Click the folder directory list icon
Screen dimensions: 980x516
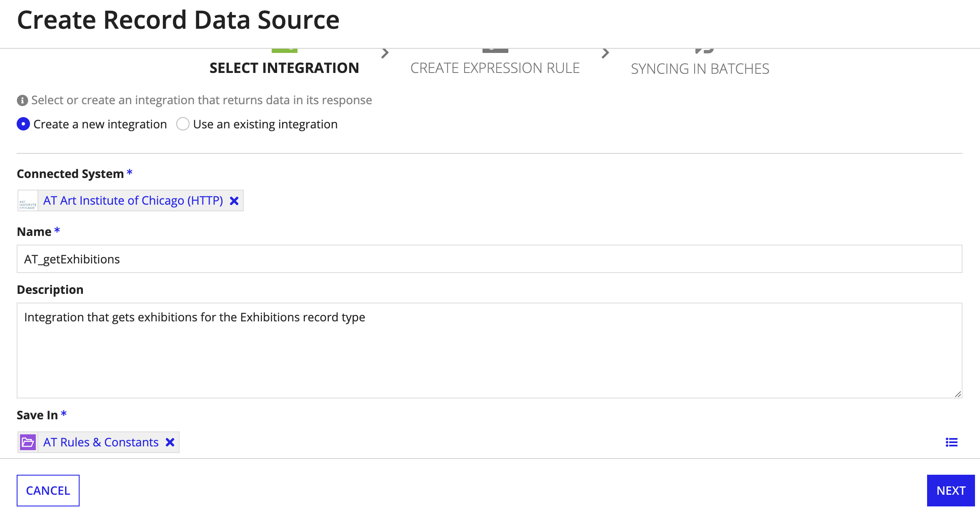click(x=951, y=442)
